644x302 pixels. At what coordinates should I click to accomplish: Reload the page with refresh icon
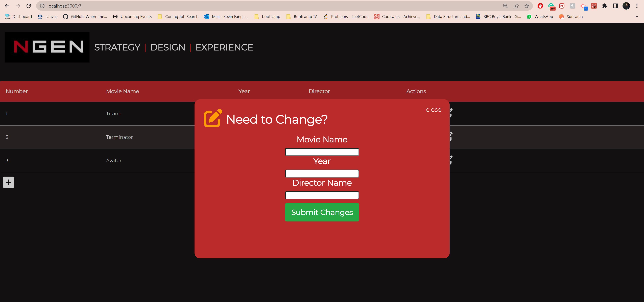[x=29, y=6]
